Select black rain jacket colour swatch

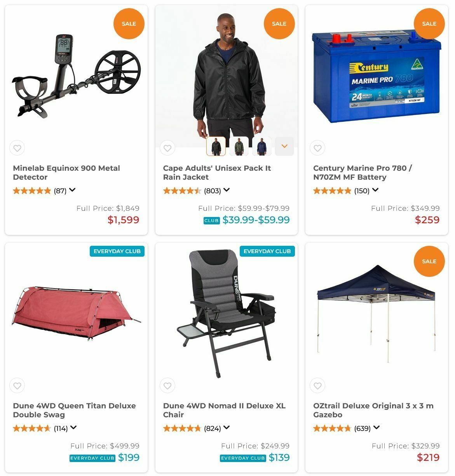pos(216,146)
